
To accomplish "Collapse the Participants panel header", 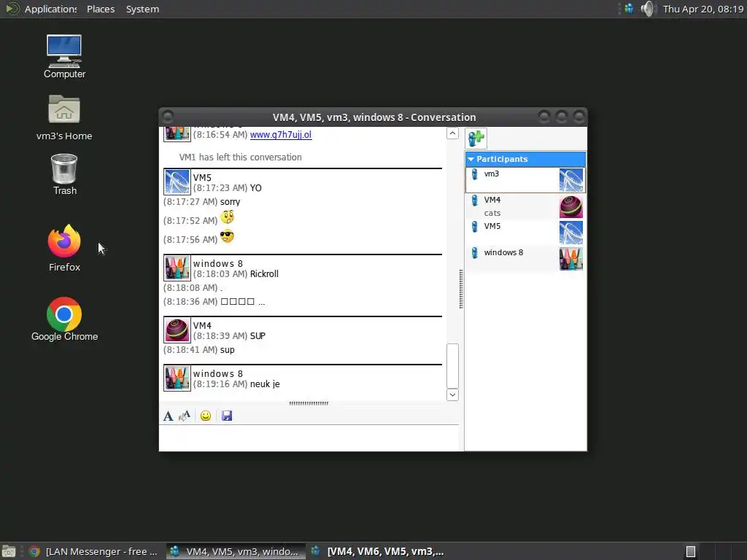I will [x=525, y=159].
